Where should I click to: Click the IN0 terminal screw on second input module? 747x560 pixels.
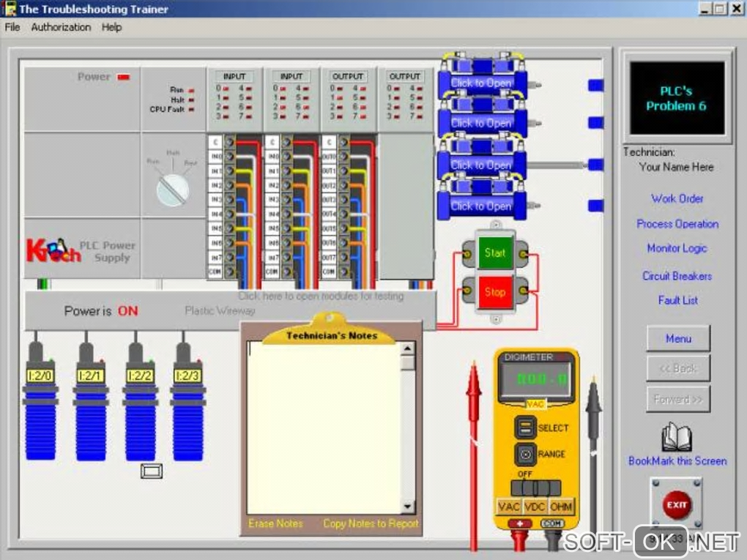click(x=287, y=156)
